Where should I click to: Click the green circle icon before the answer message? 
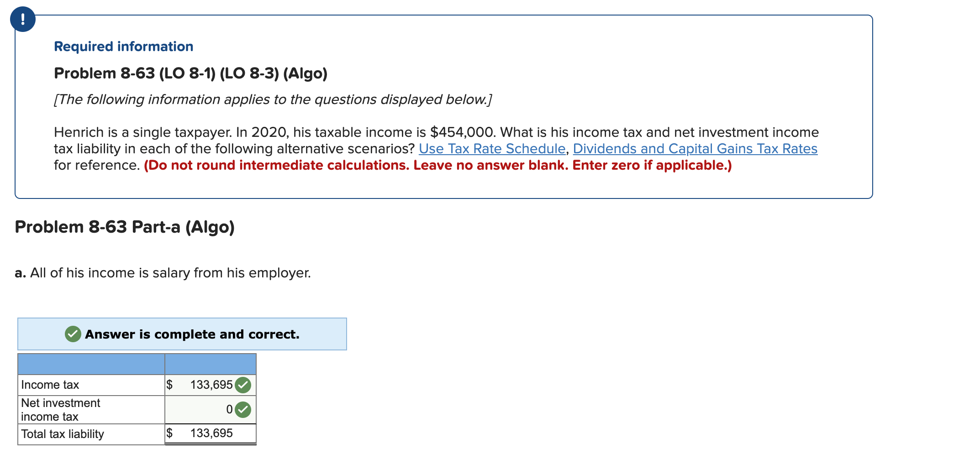point(72,334)
